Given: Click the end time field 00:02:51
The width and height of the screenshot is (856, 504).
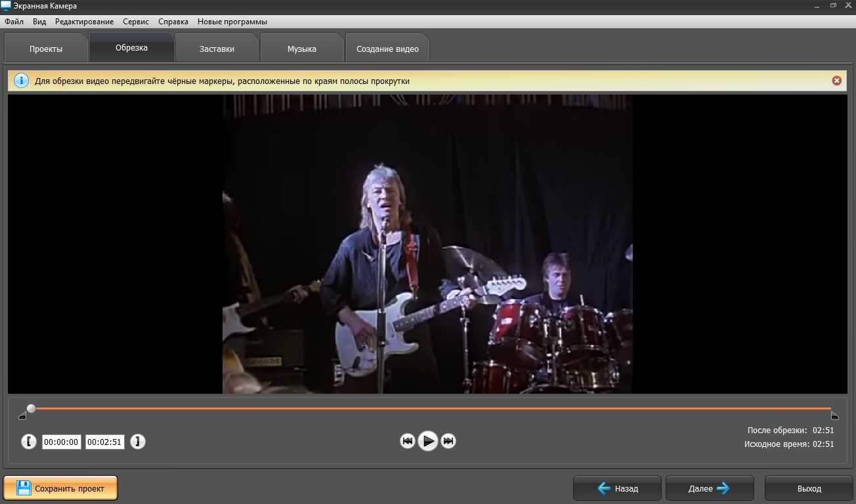Looking at the screenshot, I should [105, 442].
